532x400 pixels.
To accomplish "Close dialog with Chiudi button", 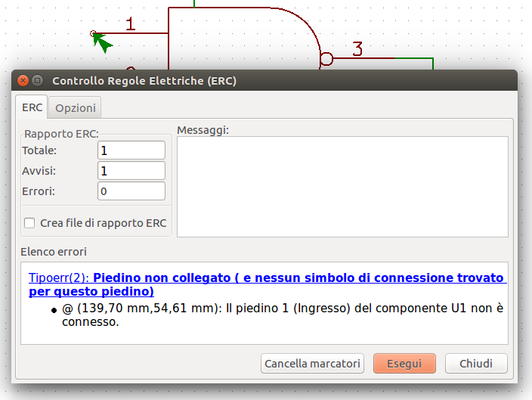I will click(x=476, y=364).
